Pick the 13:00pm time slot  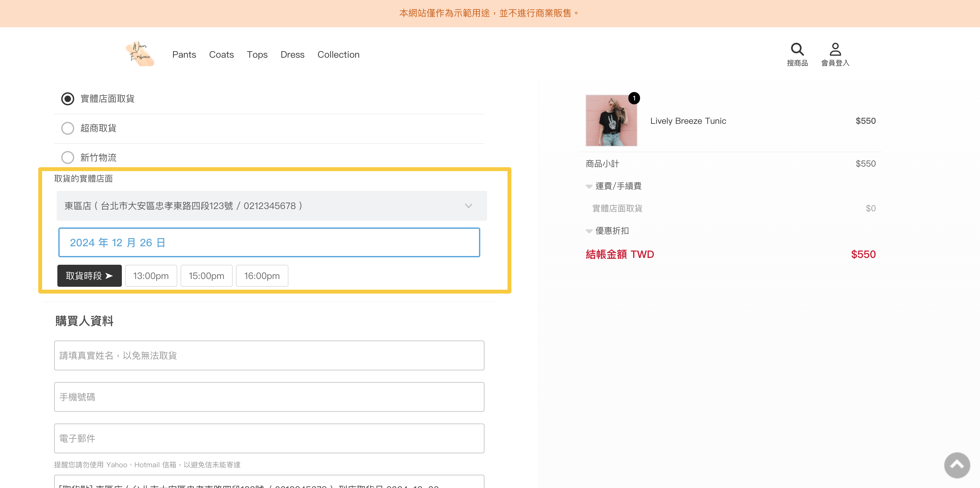[x=151, y=276]
